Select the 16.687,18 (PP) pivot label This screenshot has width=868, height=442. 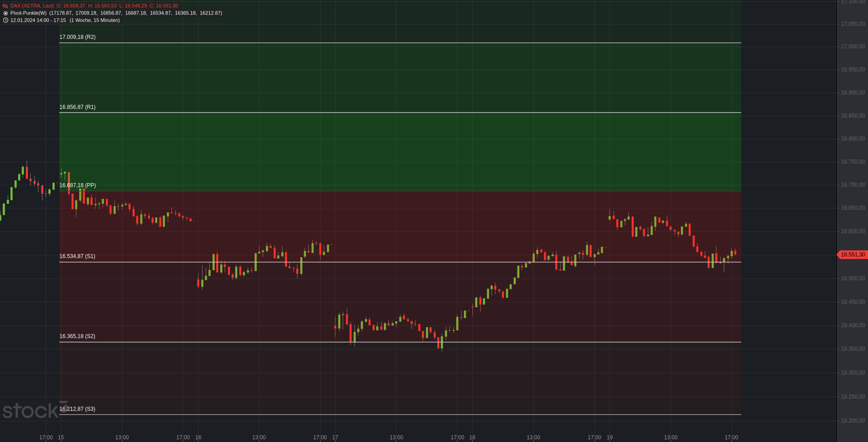78,185
